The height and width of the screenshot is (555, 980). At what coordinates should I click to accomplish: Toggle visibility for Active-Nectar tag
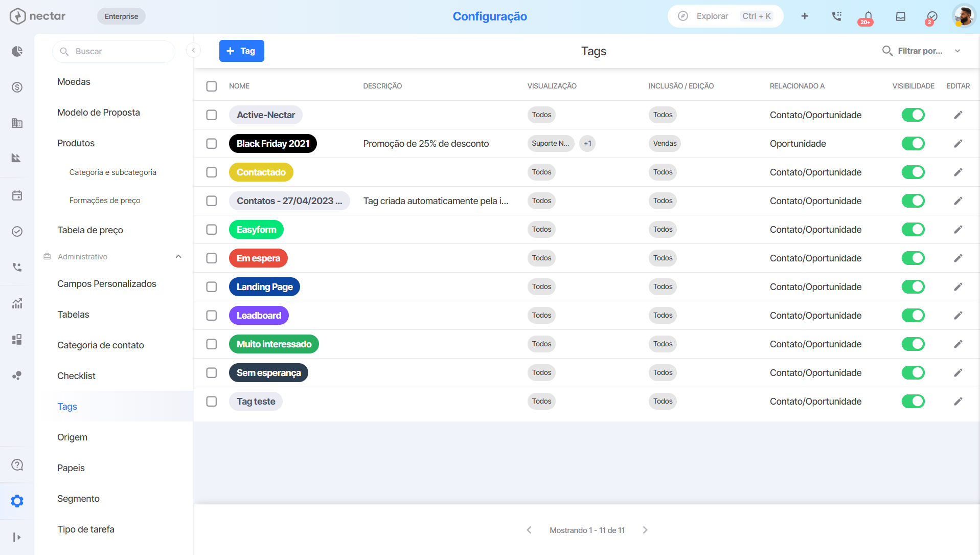click(913, 115)
